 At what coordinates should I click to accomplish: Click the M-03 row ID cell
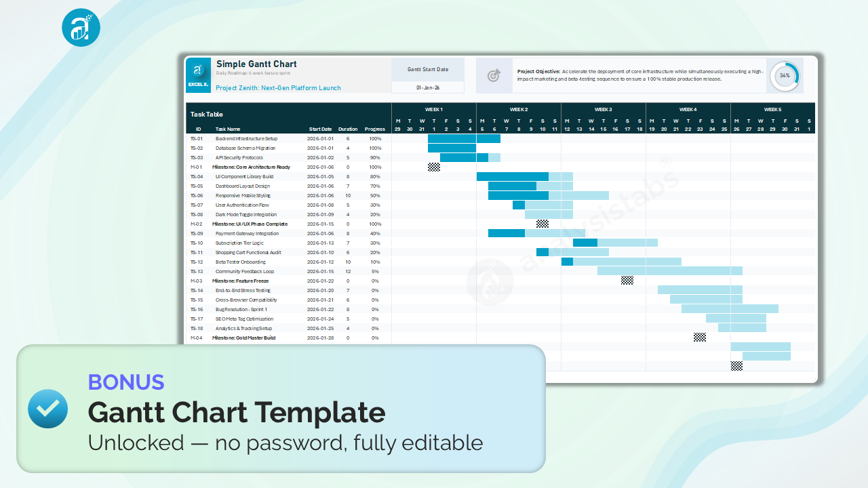[197, 281]
